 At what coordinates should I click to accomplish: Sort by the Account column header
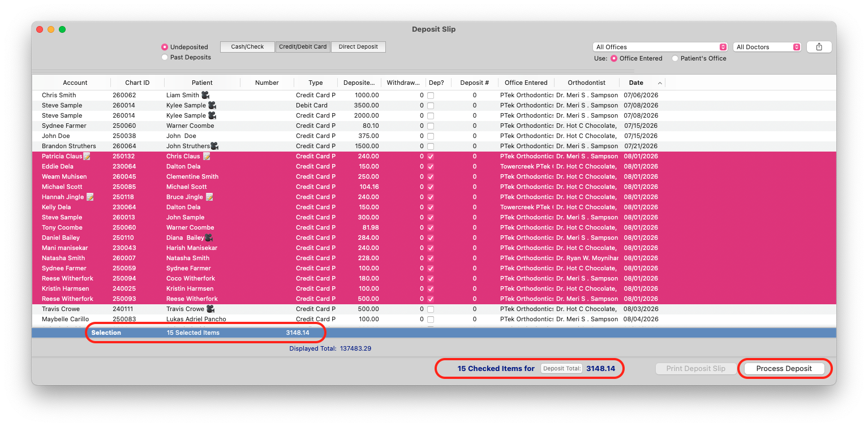click(x=75, y=83)
